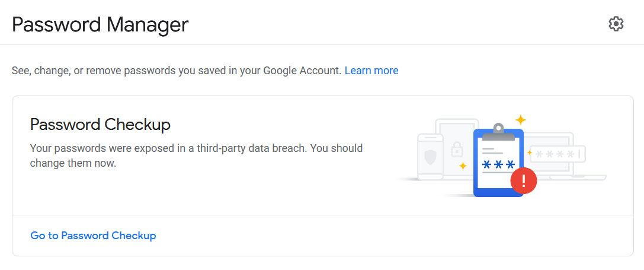Viewport: 644px width, 270px height.
Task: Click the gray padlock icon in illustration
Action: point(457,148)
